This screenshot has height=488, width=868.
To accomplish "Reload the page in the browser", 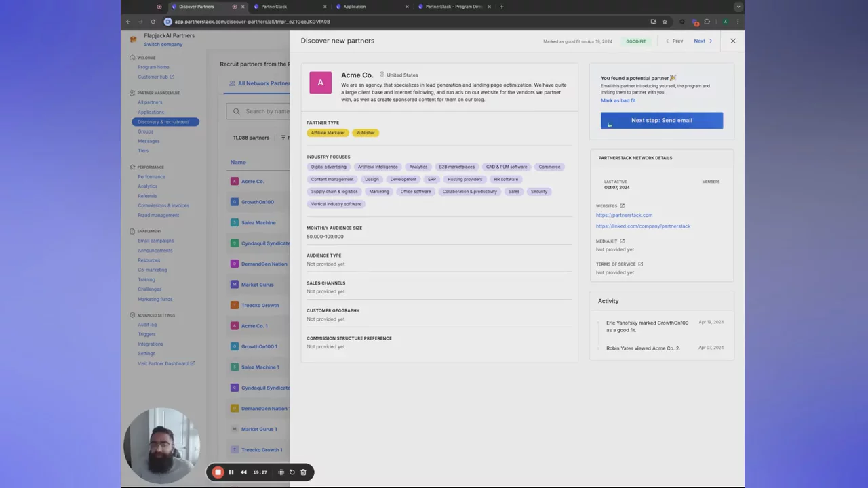I will [153, 22].
